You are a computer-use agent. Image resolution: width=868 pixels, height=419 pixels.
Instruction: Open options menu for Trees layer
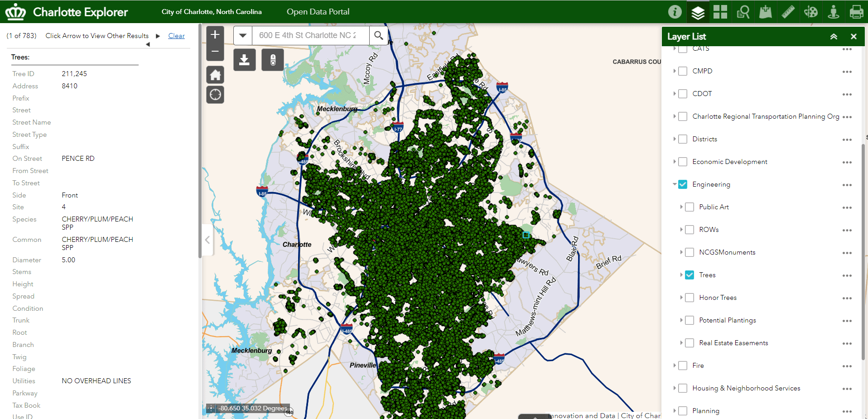pyautogui.click(x=847, y=275)
